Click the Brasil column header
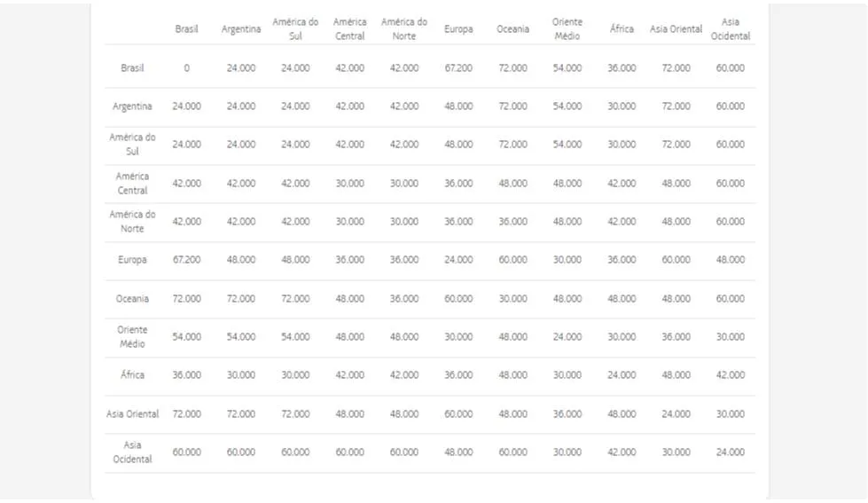Screen dimensions: 868x503 186,29
